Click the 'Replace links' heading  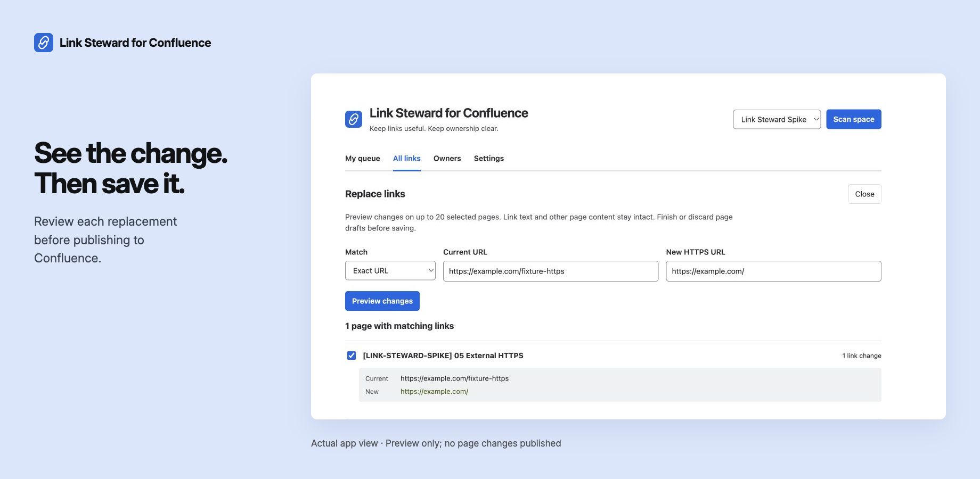tap(375, 194)
